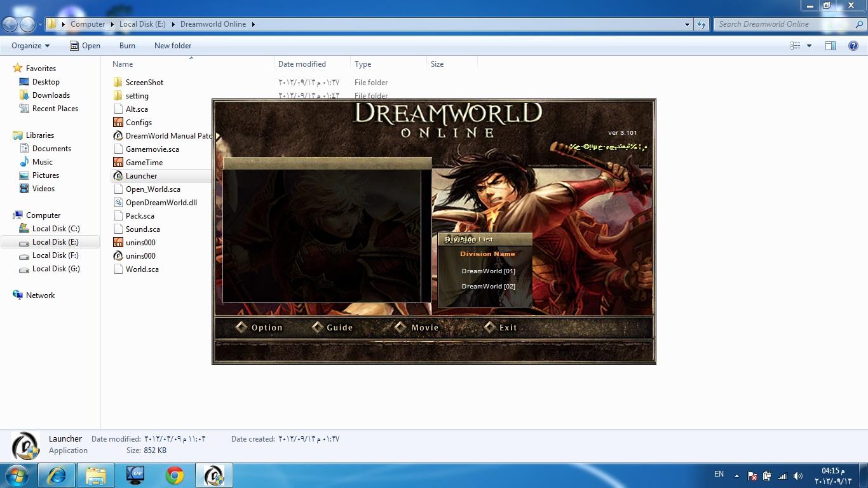Select GameTime DAT file icon
Screen dimensions: 868x488
(x=118, y=163)
